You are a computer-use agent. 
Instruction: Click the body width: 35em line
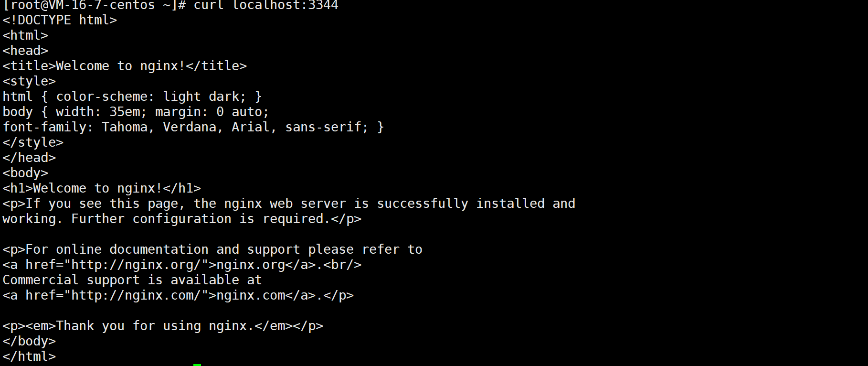(136, 112)
